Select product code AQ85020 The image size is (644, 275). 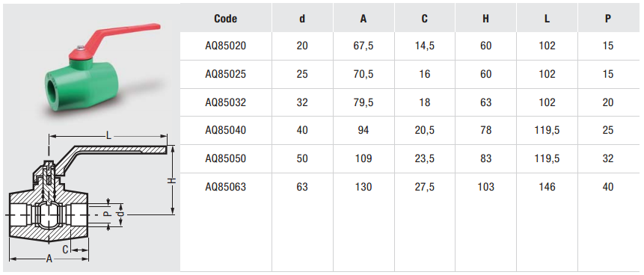[225, 46]
